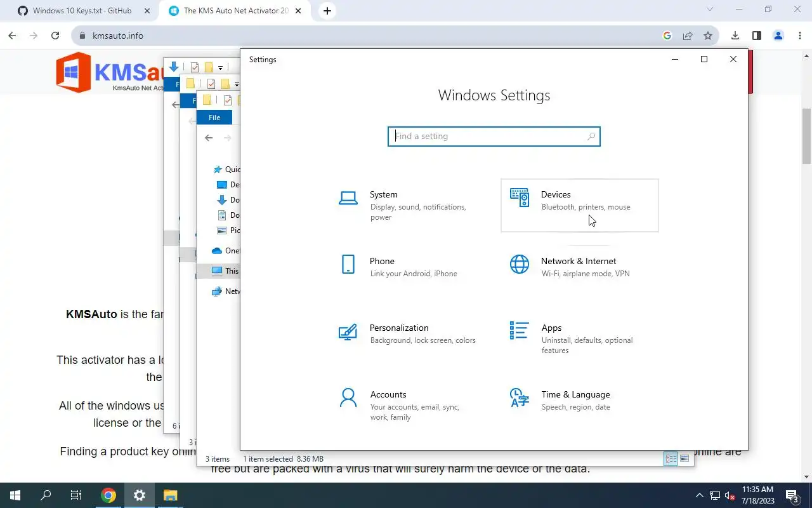The width and height of the screenshot is (812, 508).
Task: Select Desktop folder in Explorer sidebar
Action: tap(228, 185)
